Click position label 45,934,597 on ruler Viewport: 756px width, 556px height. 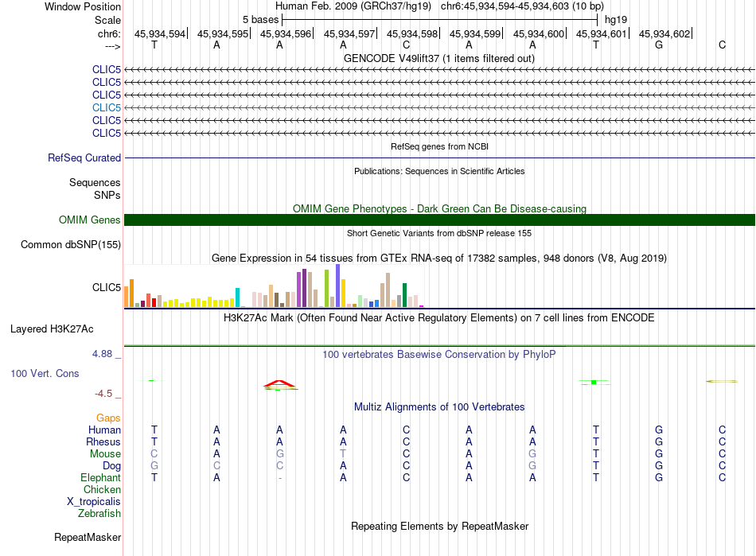coord(349,33)
